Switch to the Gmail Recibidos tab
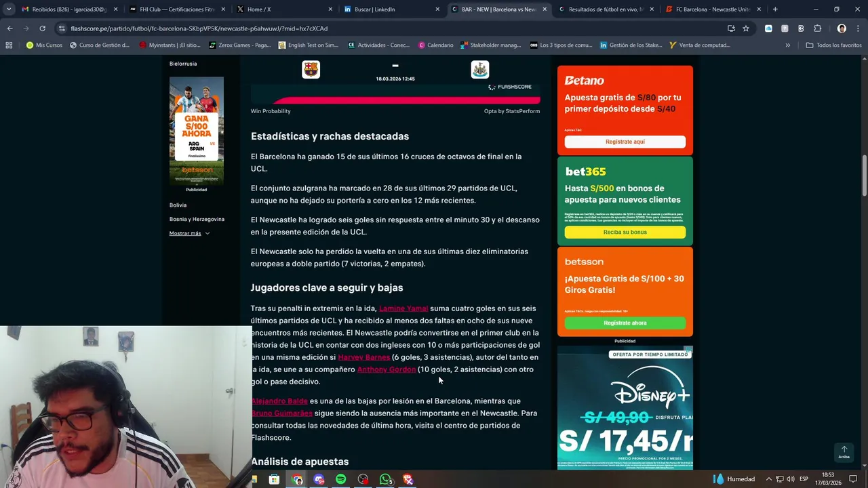This screenshot has height=488, width=868. pyautogui.click(x=70, y=9)
